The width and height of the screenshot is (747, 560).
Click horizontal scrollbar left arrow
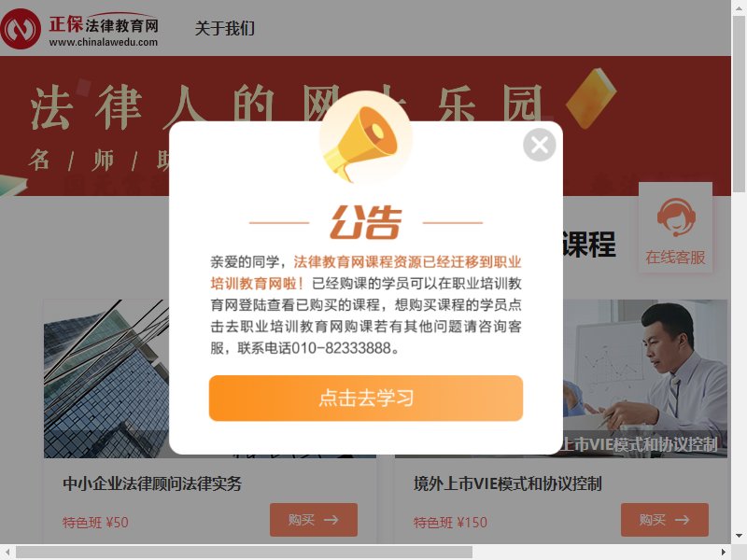pos(7,553)
